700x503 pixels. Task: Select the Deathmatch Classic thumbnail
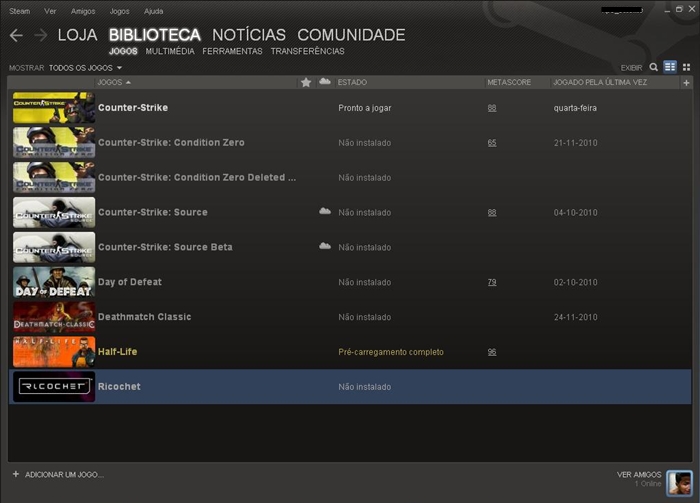point(54,317)
